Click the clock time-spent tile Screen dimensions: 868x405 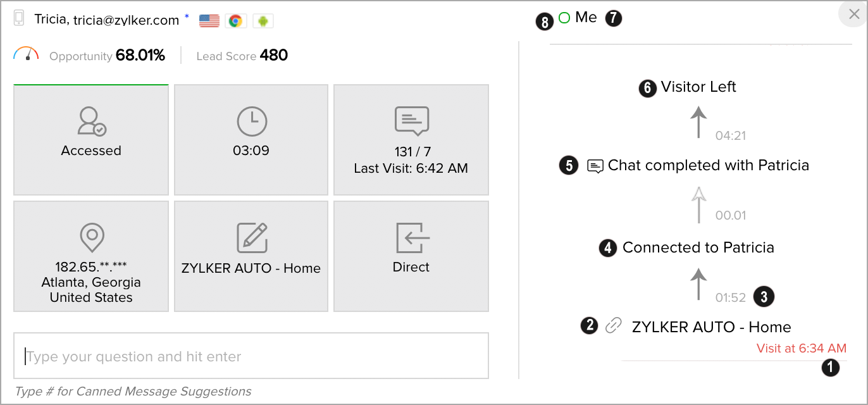(x=251, y=140)
